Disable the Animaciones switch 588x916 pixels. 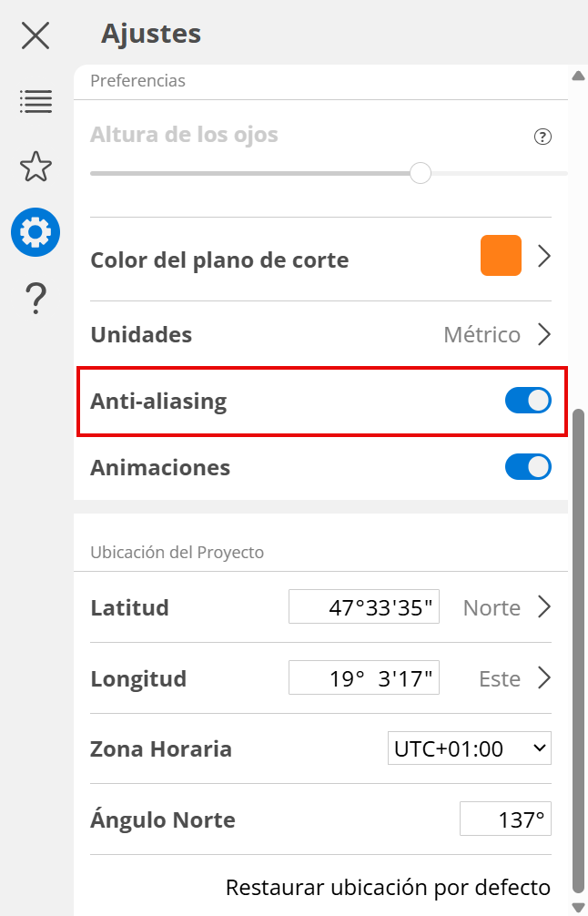click(528, 467)
